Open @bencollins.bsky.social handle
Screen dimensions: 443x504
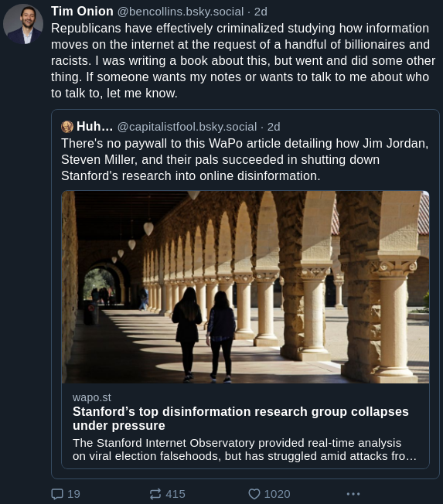[180, 12]
